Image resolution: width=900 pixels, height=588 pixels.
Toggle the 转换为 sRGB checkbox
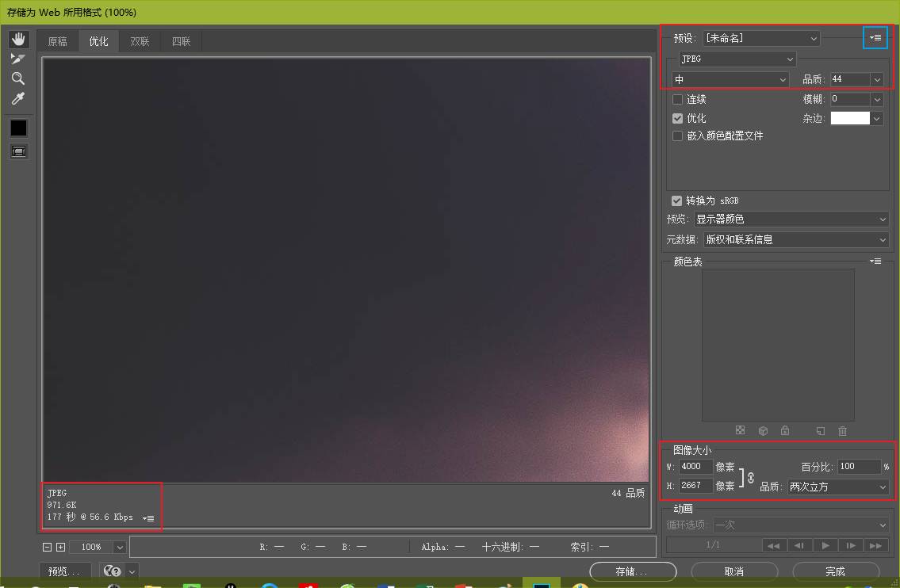[x=676, y=200]
